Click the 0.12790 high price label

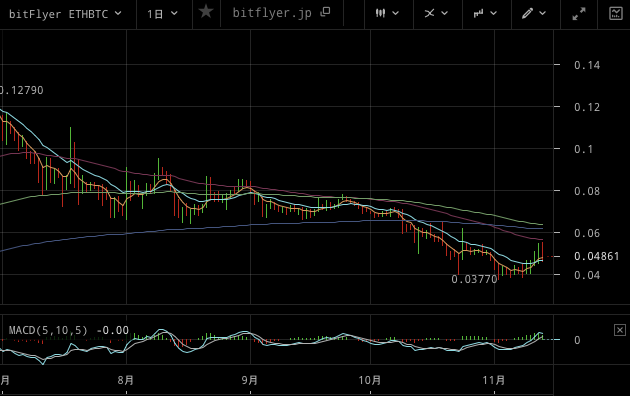[21, 90]
